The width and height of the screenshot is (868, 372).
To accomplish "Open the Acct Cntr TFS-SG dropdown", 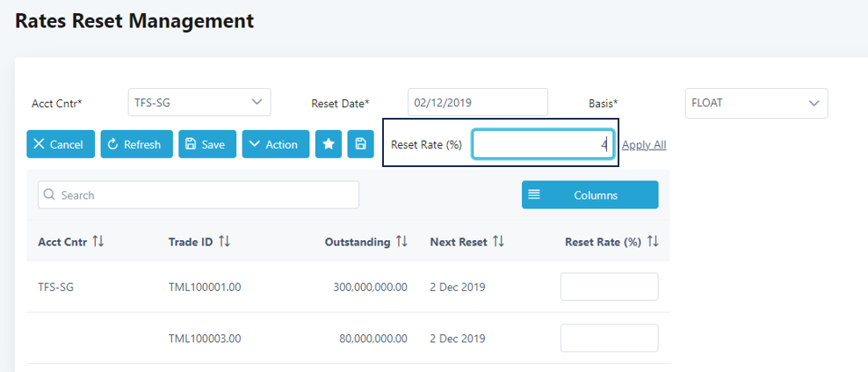I will pos(199,103).
